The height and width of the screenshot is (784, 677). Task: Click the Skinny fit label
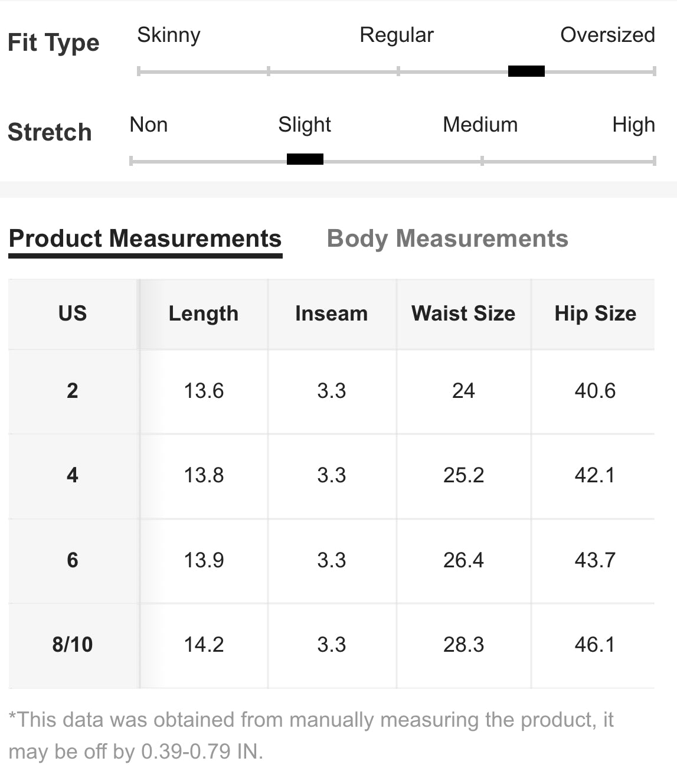[169, 35]
